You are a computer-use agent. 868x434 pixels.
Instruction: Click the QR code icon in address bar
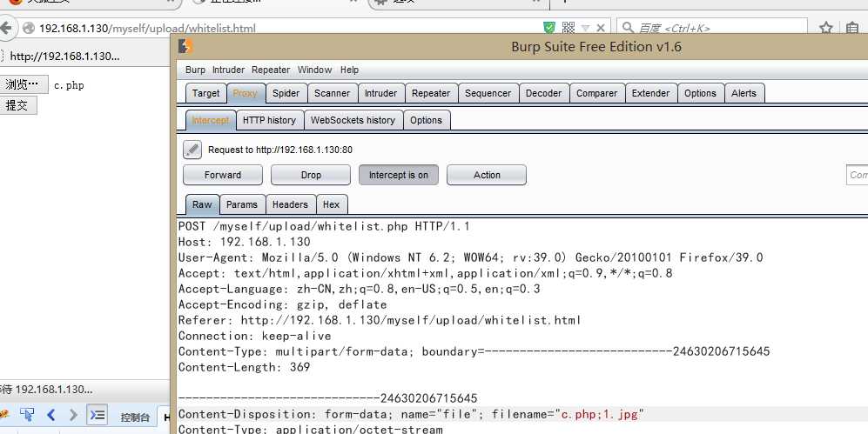point(568,27)
